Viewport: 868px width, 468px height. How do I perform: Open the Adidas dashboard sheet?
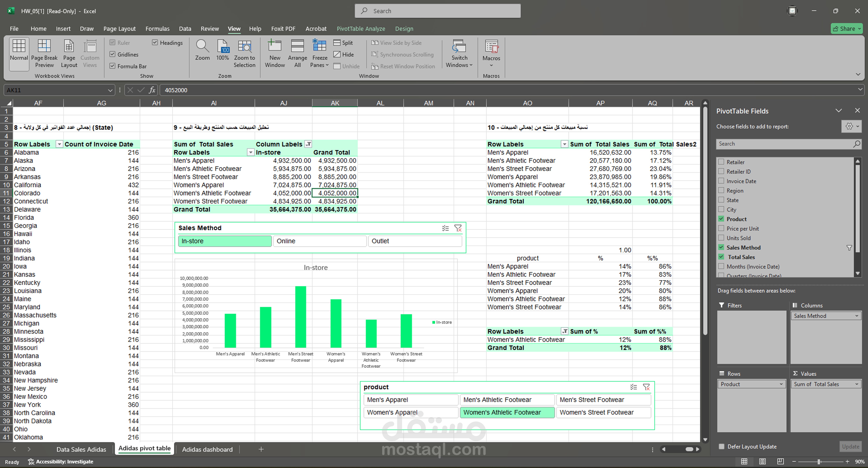[x=207, y=449]
